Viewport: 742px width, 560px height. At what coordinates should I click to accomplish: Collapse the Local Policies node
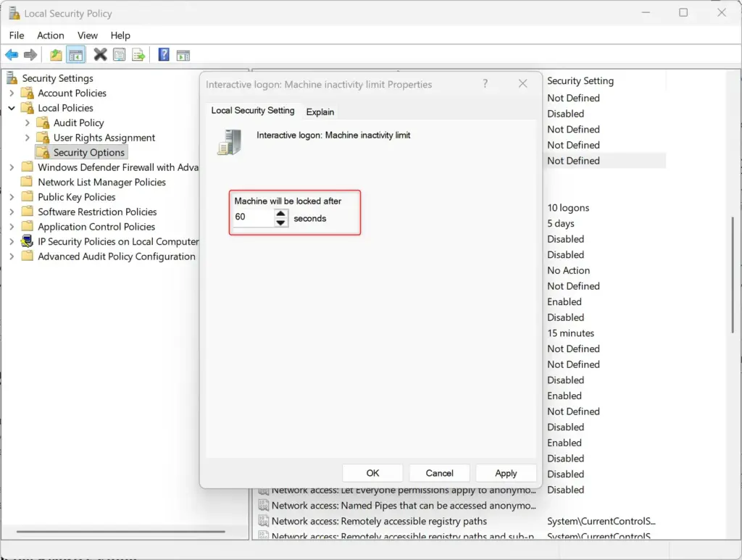pyautogui.click(x=12, y=108)
